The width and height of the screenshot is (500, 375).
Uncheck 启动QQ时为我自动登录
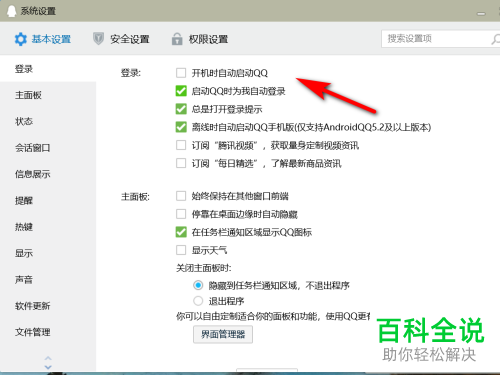click(x=181, y=91)
